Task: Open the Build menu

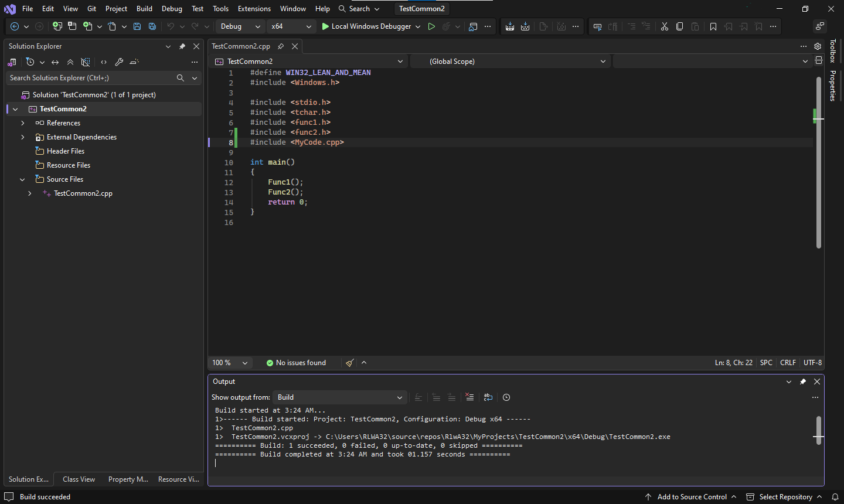Action: tap(144, 9)
